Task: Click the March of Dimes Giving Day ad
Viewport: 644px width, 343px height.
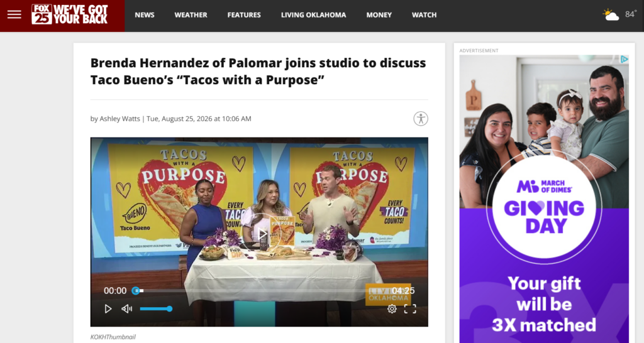Action: [544, 199]
